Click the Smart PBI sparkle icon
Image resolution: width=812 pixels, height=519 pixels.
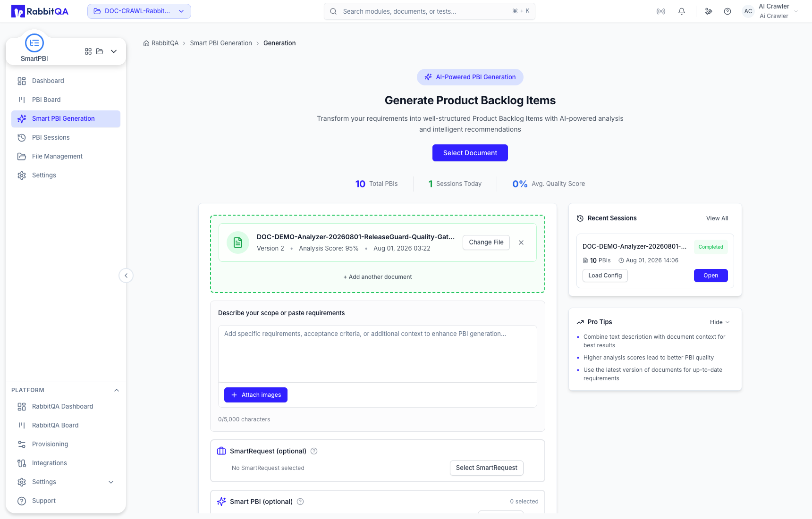(221, 502)
